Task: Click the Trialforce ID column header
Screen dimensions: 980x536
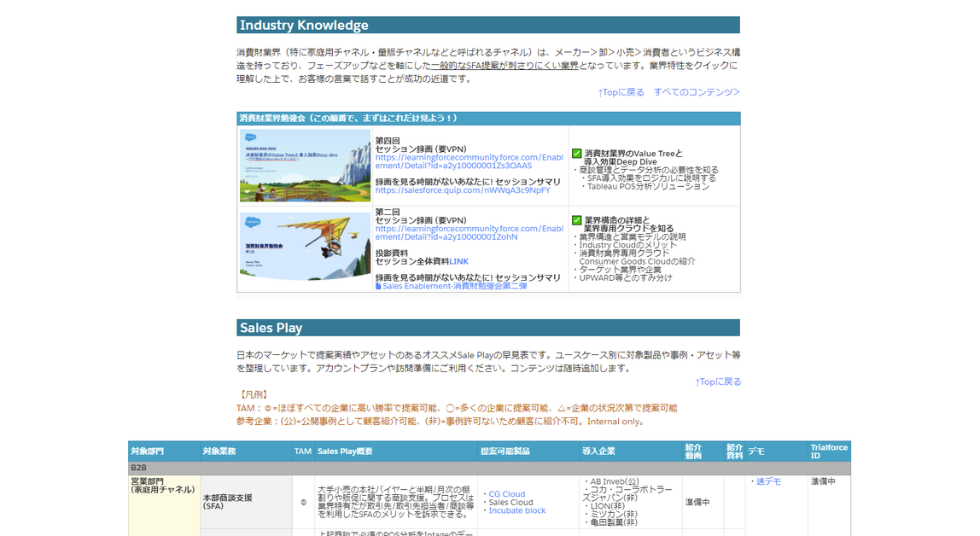Action: point(829,451)
